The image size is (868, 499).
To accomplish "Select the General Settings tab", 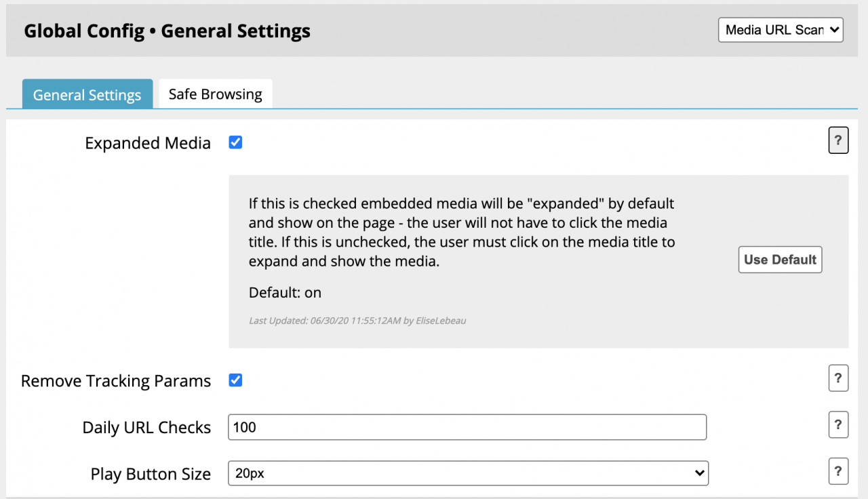I will point(87,95).
